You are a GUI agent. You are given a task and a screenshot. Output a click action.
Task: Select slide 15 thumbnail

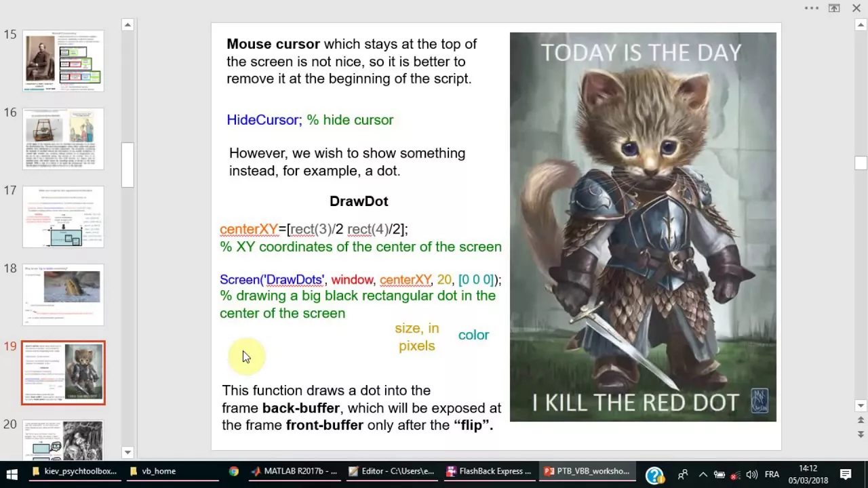coord(64,60)
